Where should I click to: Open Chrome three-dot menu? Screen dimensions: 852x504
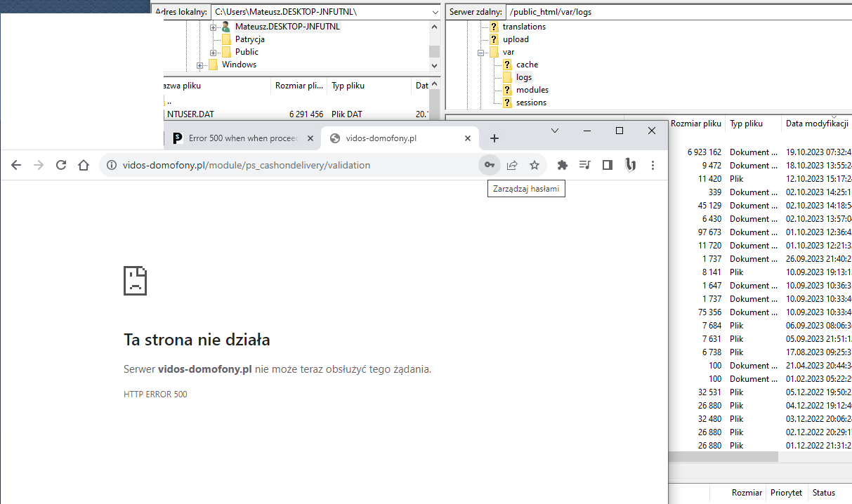tap(653, 165)
